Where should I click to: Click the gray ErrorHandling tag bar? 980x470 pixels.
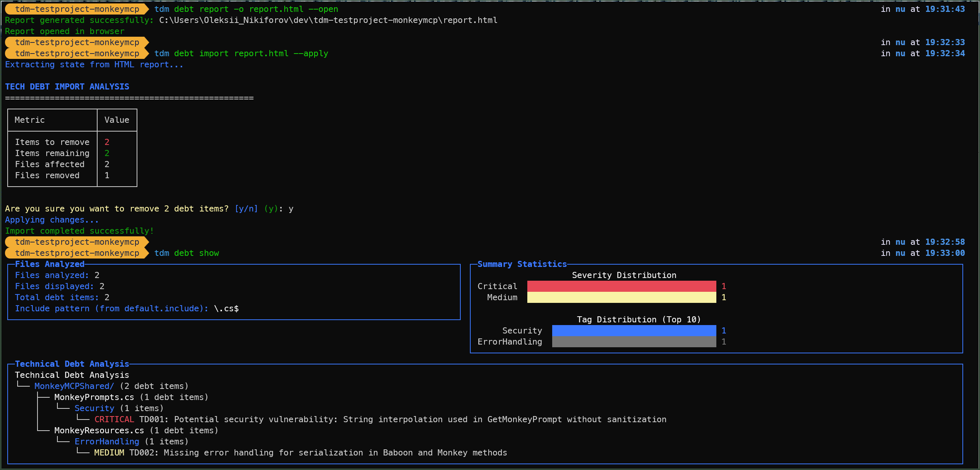(634, 342)
